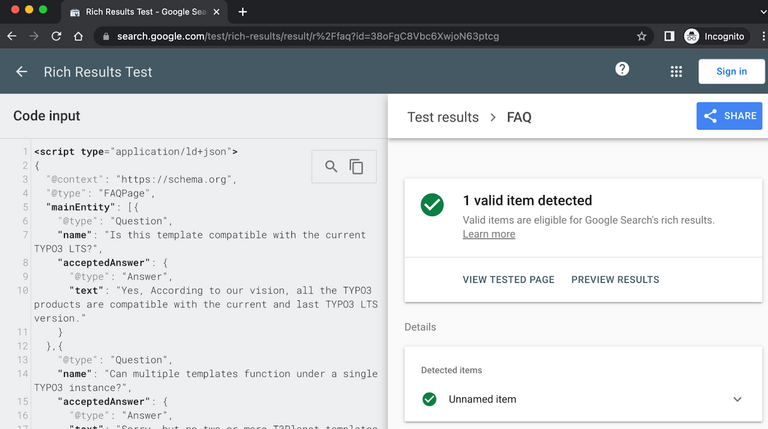Screen dimensions: 768x429
Task: Bookmark this page with the star icon
Action: 641,36
